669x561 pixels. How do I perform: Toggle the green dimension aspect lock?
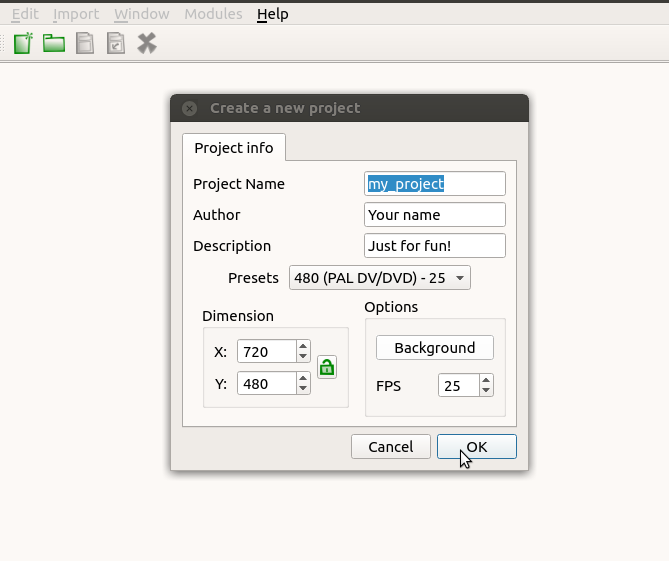coord(327,367)
